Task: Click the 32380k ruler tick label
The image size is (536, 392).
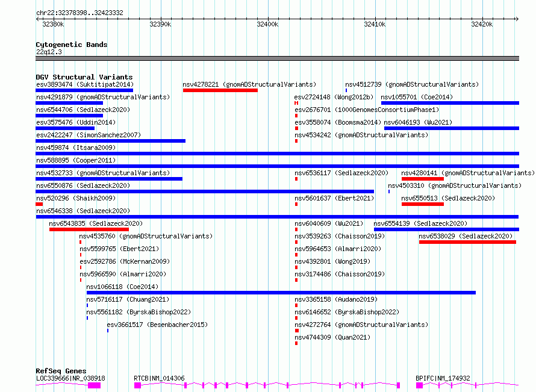Action: point(53,24)
